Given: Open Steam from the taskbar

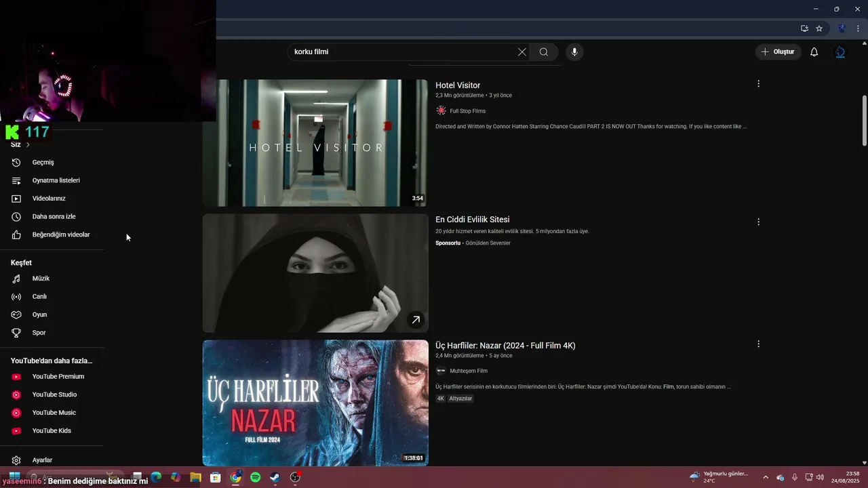Looking at the screenshot, I should pos(275,477).
